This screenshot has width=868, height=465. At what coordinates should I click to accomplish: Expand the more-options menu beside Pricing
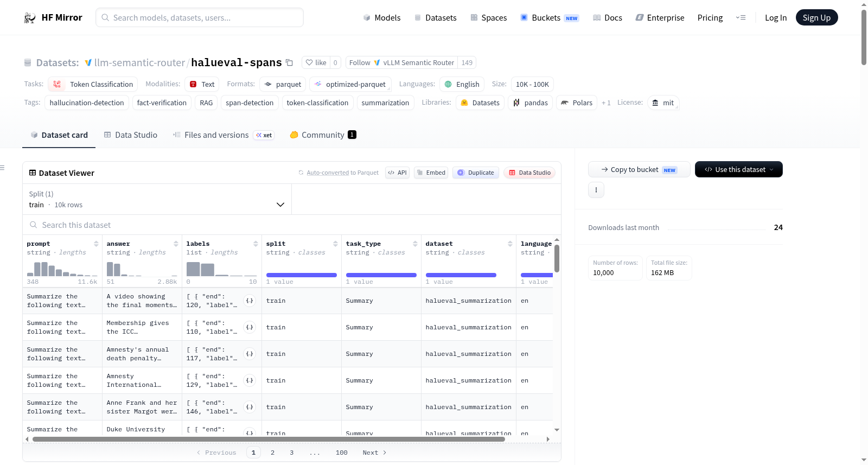pos(741,17)
